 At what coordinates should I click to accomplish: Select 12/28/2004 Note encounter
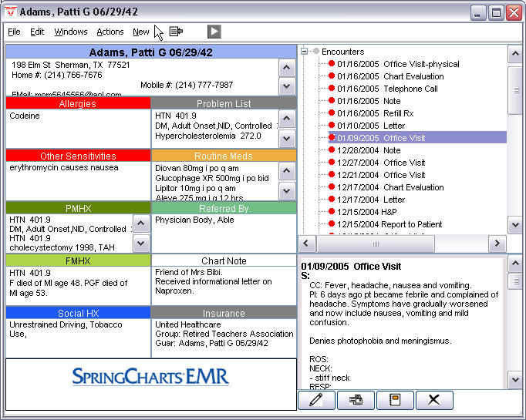pos(365,150)
